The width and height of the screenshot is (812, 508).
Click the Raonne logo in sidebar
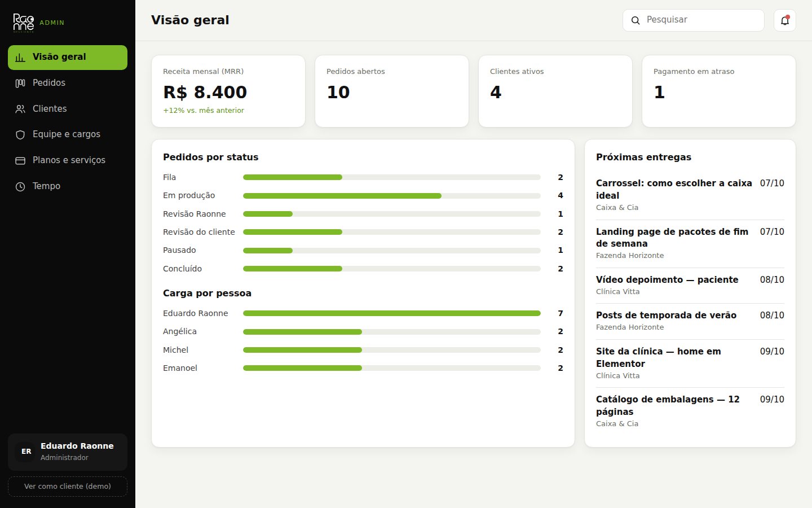click(x=24, y=23)
